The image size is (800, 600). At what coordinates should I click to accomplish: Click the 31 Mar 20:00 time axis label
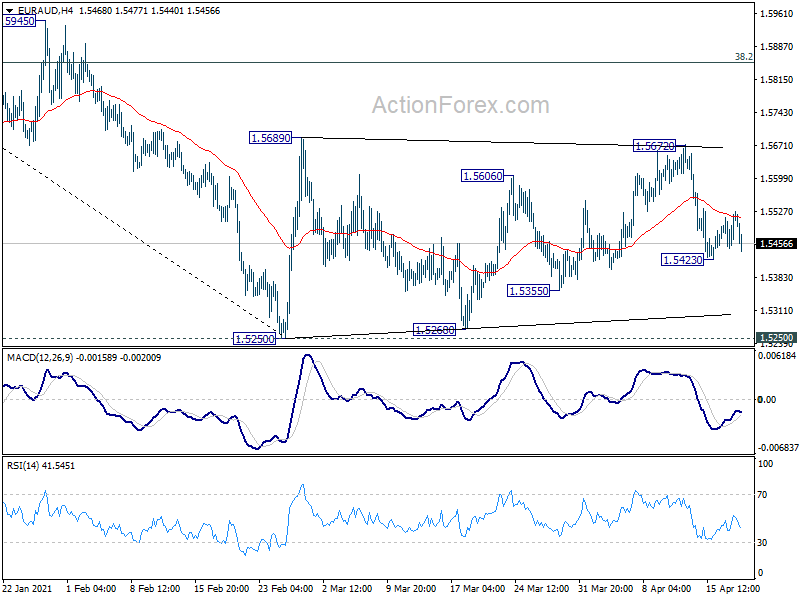606,589
